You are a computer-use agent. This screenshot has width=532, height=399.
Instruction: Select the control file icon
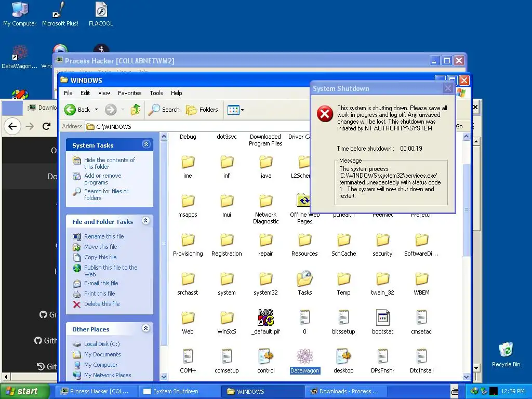tap(265, 356)
